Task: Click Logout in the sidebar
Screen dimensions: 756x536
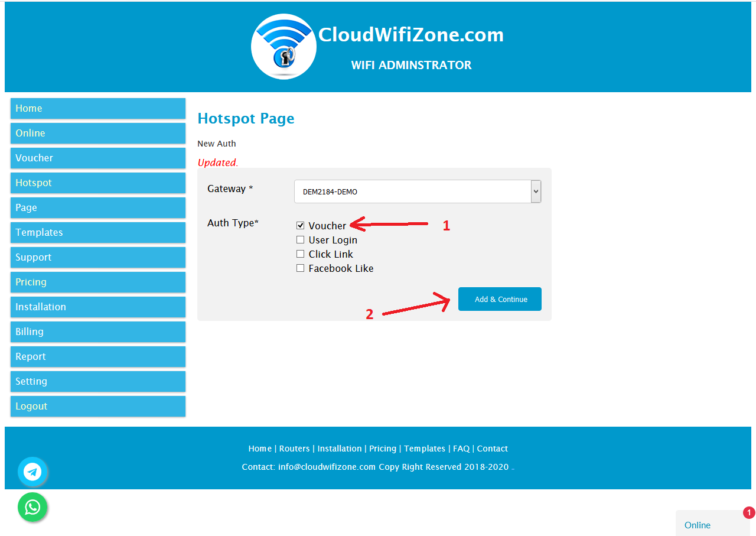Action: coord(98,406)
